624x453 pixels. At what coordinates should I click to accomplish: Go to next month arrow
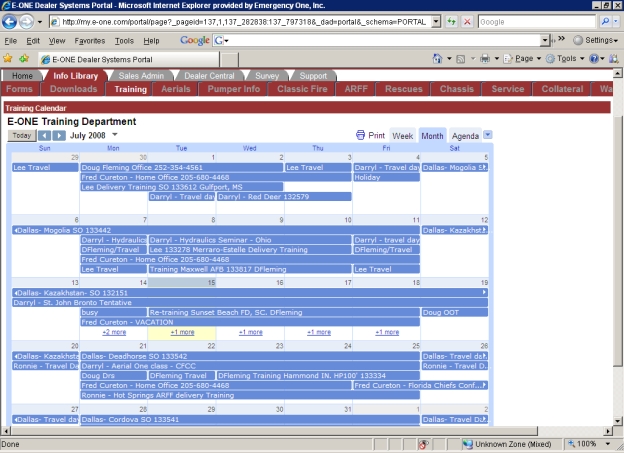click(x=59, y=136)
